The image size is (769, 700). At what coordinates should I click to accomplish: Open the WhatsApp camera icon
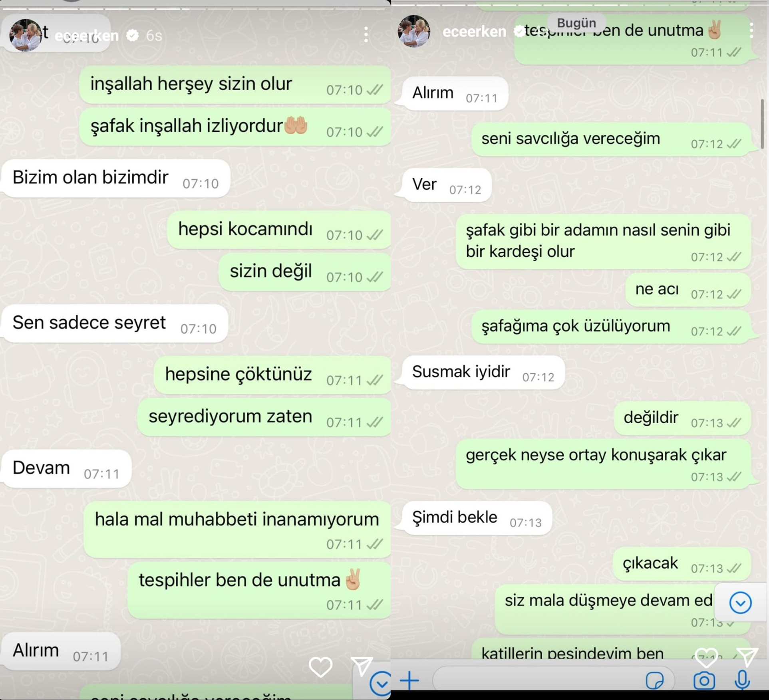[704, 680]
